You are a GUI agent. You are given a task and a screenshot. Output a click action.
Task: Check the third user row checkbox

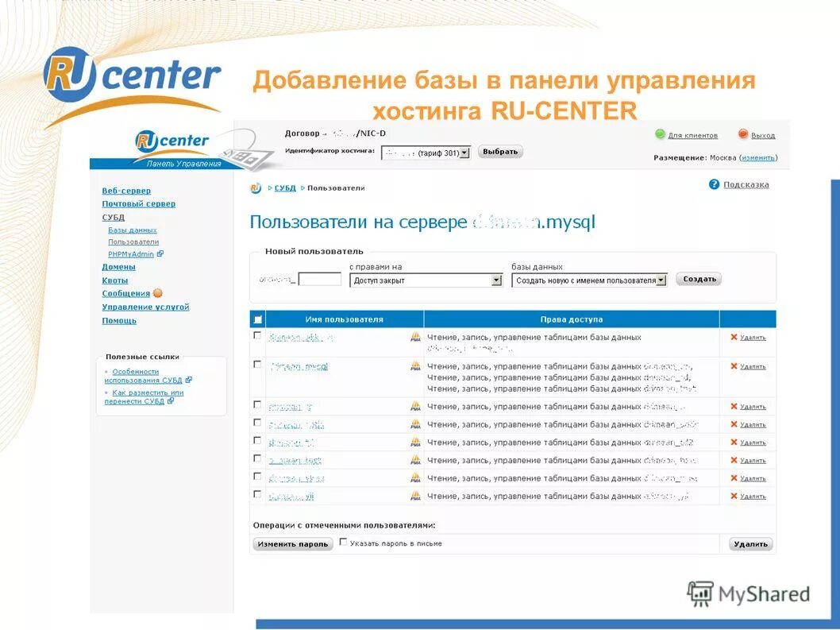click(x=257, y=404)
